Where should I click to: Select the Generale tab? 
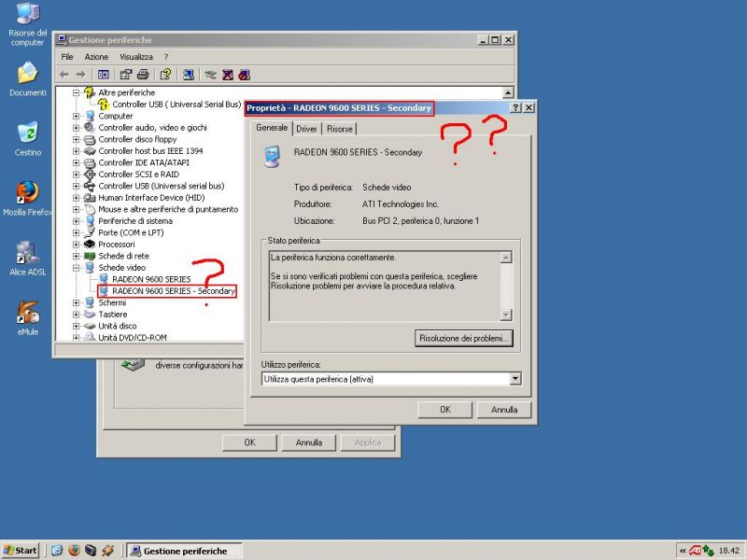click(x=272, y=128)
